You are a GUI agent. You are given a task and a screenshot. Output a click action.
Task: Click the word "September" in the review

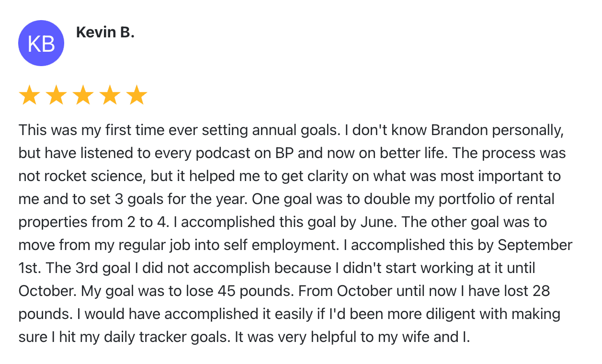tap(535, 245)
